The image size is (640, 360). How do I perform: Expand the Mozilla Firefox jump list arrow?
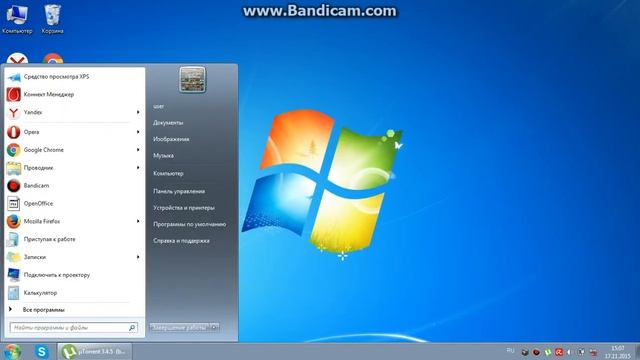(138, 221)
